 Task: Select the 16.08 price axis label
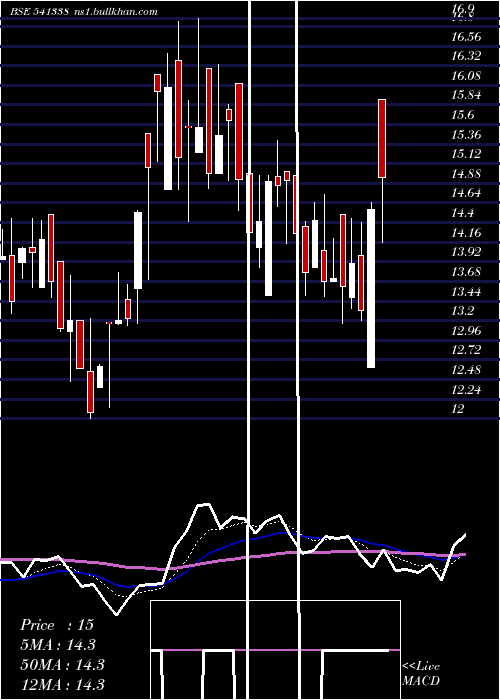click(x=466, y=76)
